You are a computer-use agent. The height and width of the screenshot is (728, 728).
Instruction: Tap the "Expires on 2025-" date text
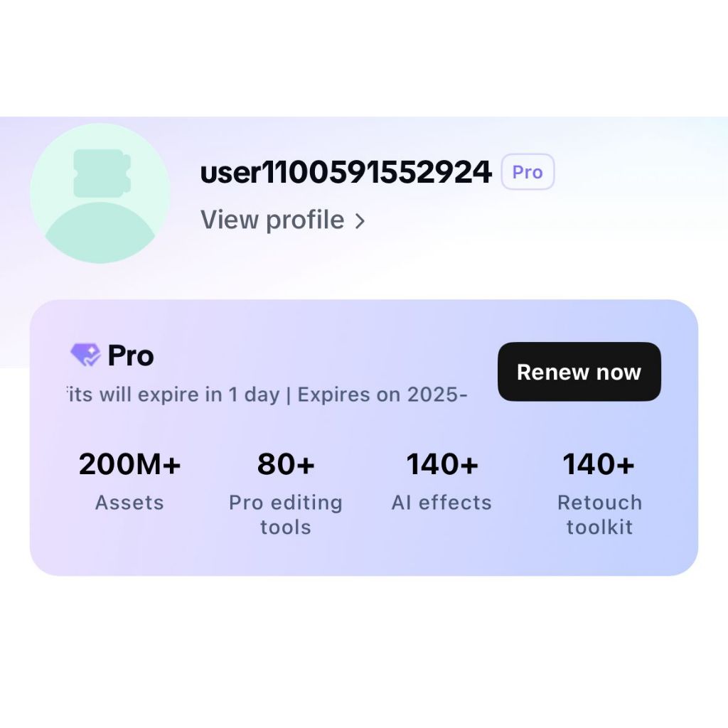(x=382, y=395)
